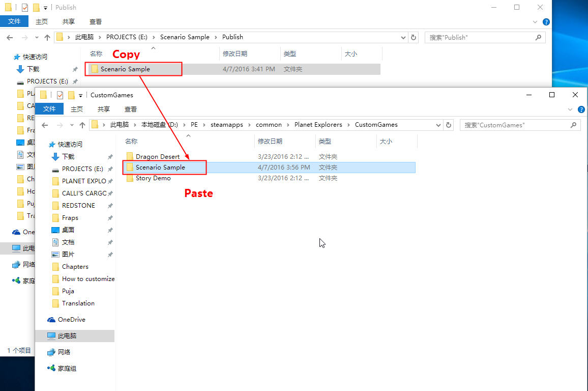Open 共享 tab in CustomGames window

103,109
